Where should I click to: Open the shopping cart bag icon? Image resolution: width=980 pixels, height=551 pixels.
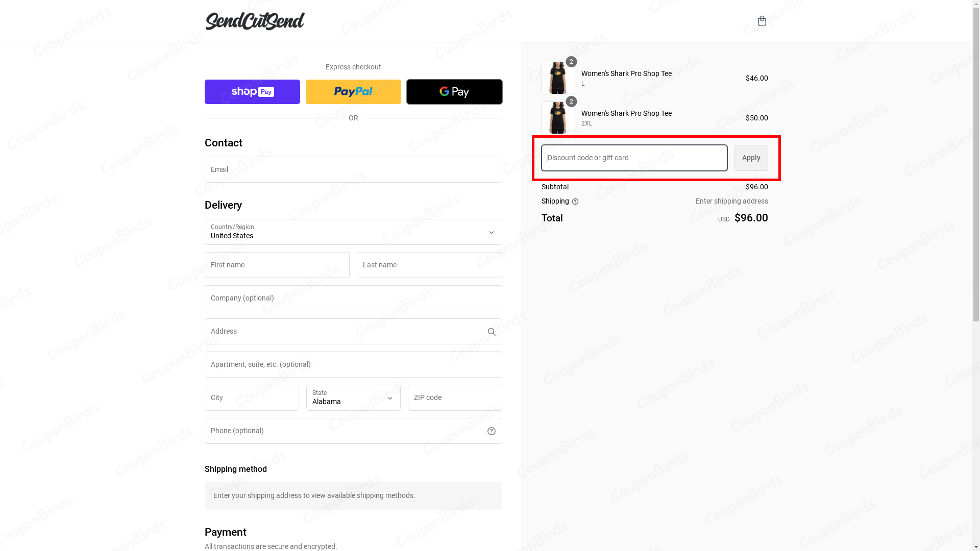[x=762, y=21]
